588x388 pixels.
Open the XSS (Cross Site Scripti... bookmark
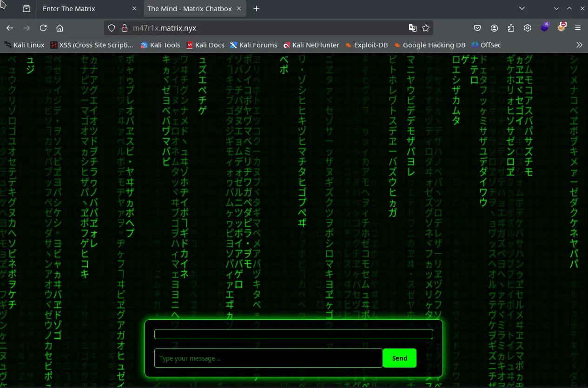pyautogui.click(x=92, y=45)
